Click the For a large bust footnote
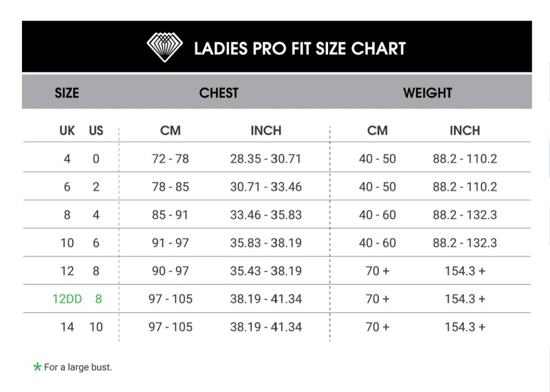550x392 pixels. point(78,367)
